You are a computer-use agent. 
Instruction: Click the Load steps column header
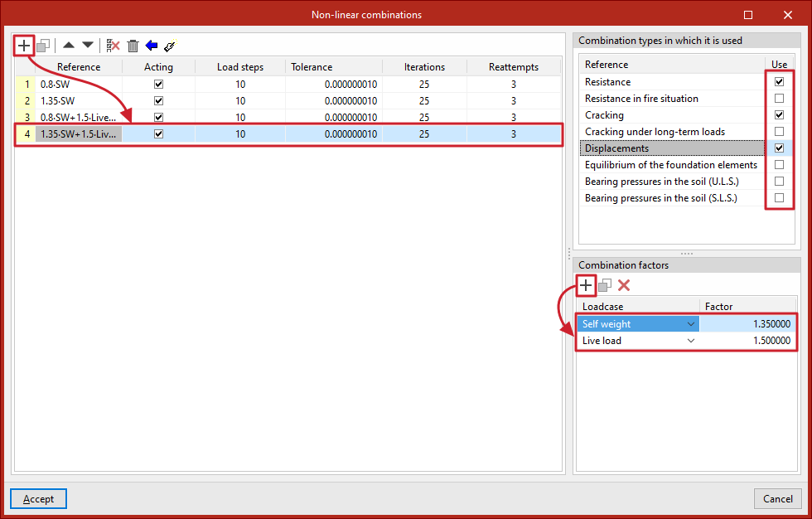[x=240, y=67]
